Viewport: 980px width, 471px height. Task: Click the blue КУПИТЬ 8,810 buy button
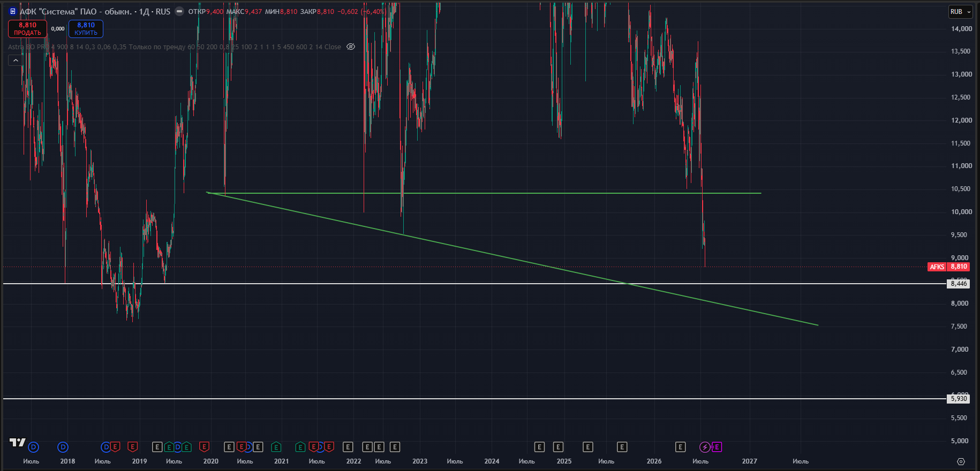pos(86,29)
